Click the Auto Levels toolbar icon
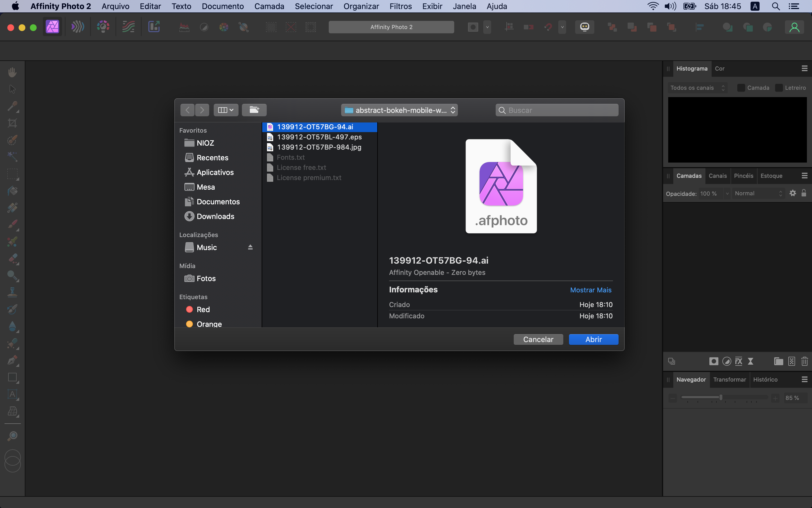812x508 pixels. (184, 27)
